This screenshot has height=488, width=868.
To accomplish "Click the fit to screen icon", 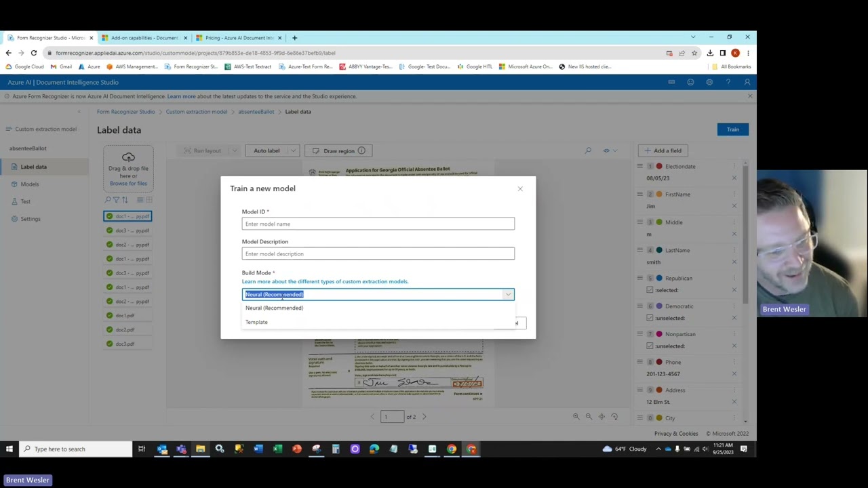I will 601,417.
